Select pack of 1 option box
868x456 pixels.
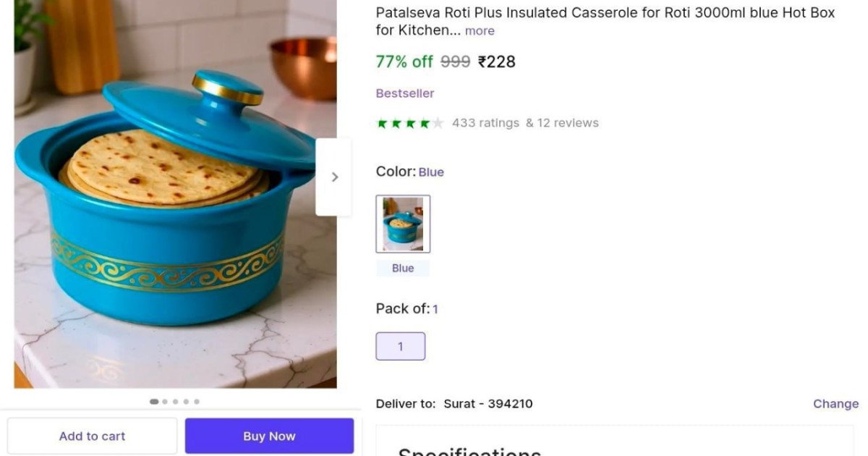point(401,347)
